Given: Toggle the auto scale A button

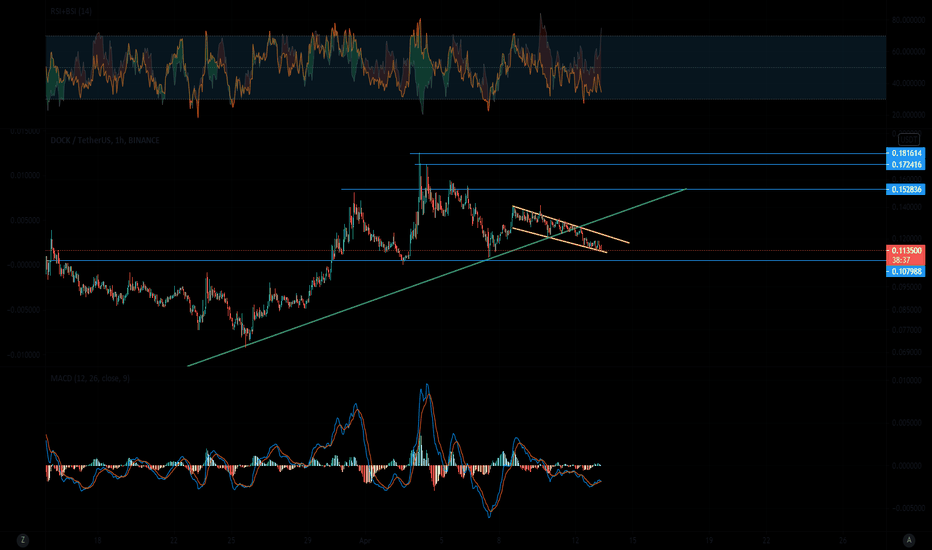Looking at the screenshot, I should point(908,540).
